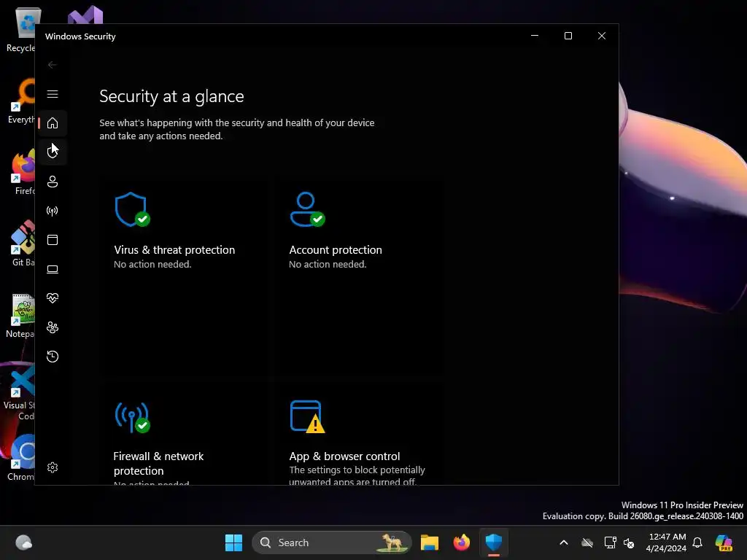Open Family options sidebar icon
The image size is (747, 560).
[x=53, y=327]
